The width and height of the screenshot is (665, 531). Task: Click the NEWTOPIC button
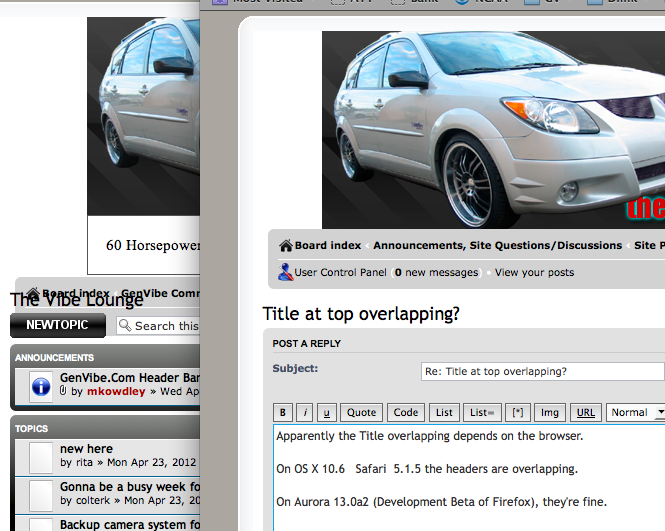57,325
